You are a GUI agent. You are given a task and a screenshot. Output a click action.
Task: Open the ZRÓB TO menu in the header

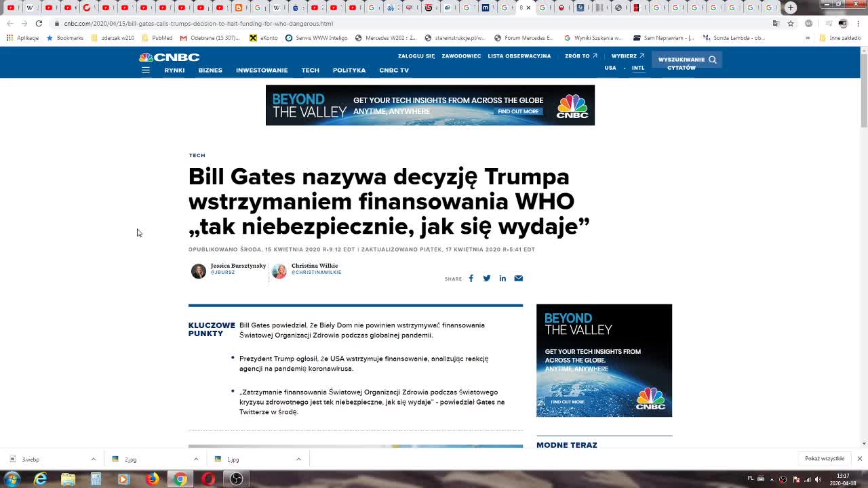pos(580,56)
